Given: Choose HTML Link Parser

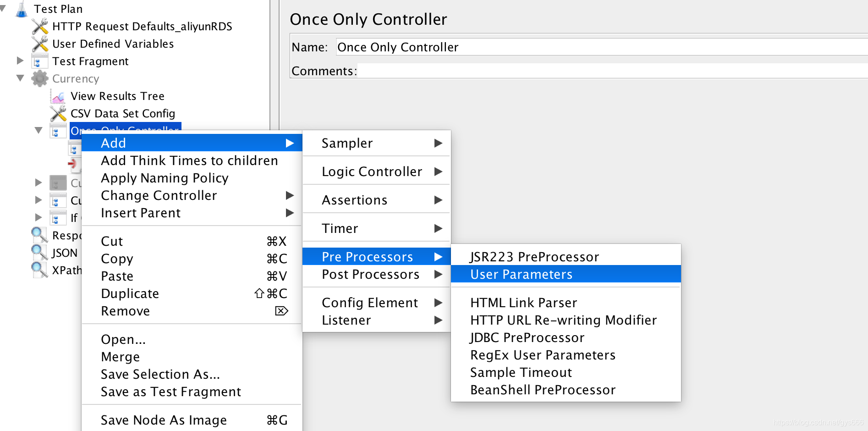Looking at the screenshot, I should pos(566,303).
